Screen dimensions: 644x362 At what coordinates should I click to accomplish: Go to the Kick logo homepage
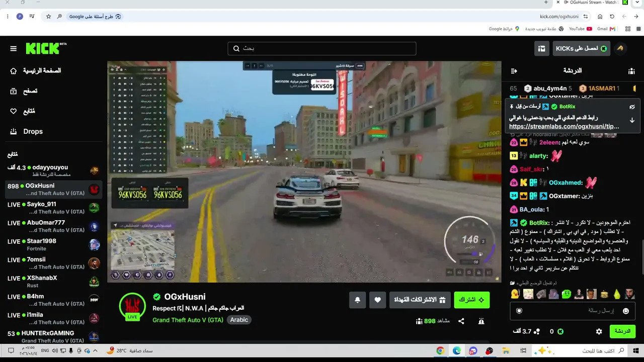tap(46, 48)
